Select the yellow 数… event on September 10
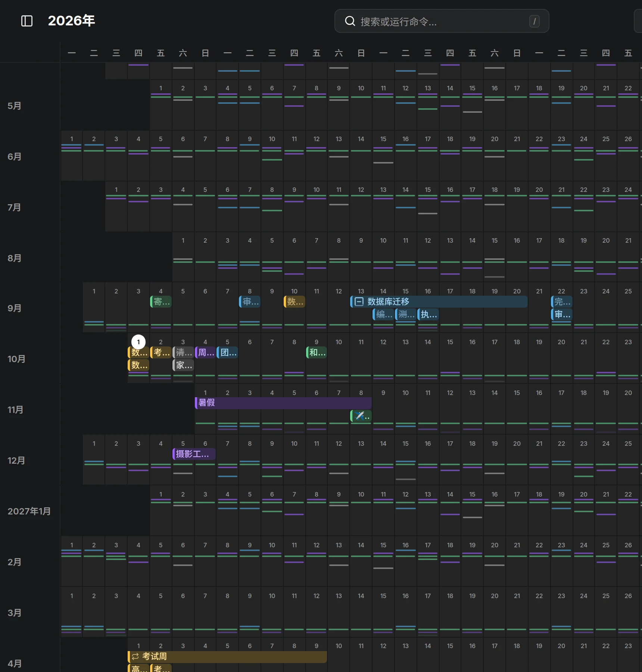The width and height of the screenshot is (642, 672). [x=294, y=302]
